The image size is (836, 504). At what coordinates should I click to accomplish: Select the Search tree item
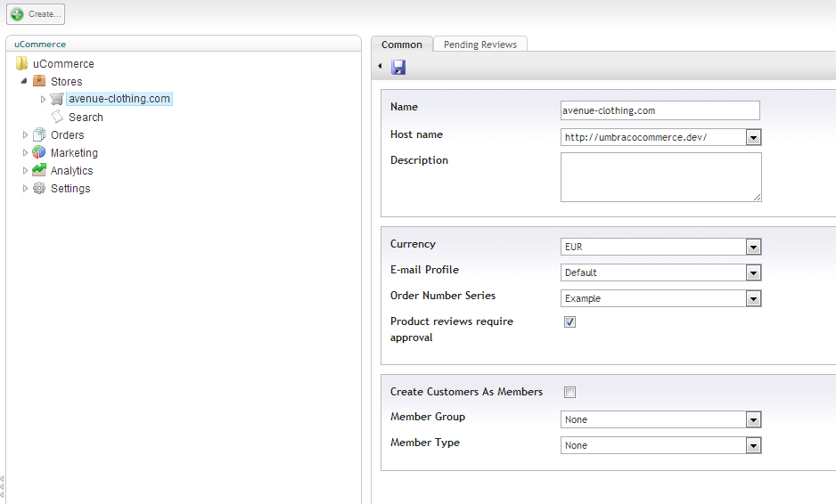(86, 118)
